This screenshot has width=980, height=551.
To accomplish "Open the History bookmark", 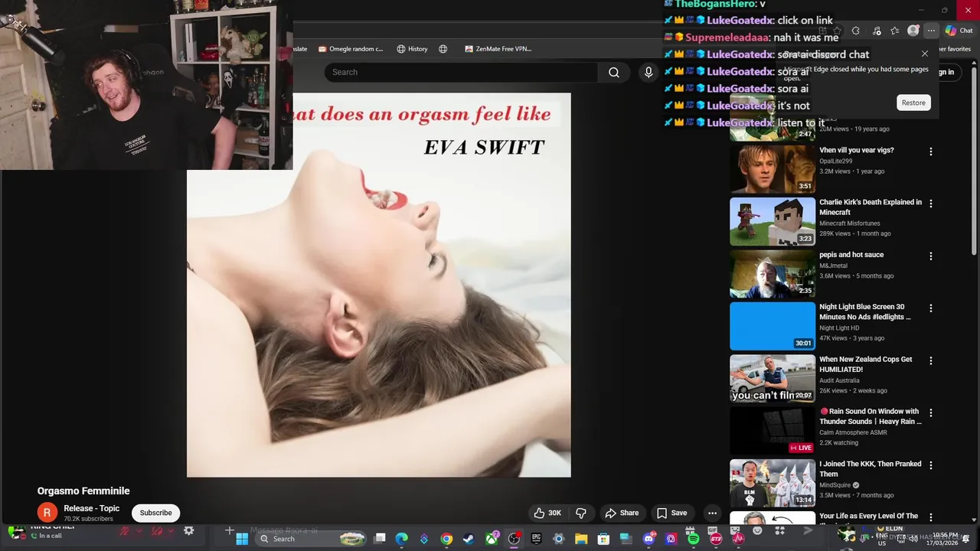I will tap(412, 49).
